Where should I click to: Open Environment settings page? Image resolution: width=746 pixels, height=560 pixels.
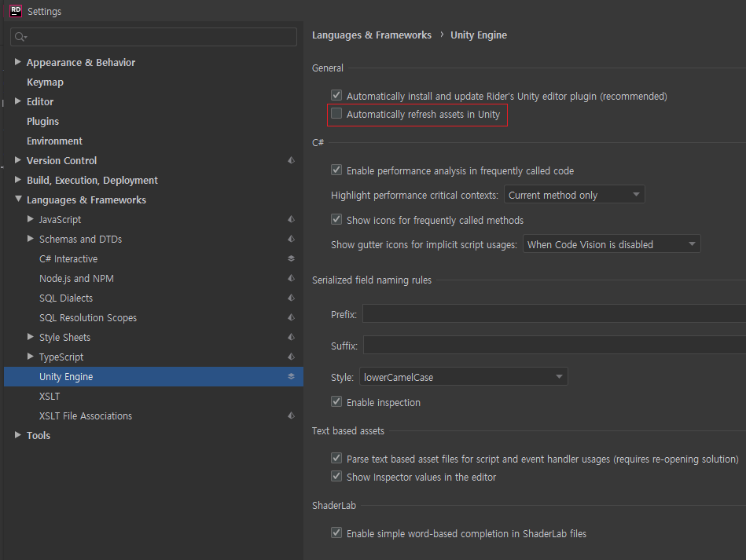point(54,141)
